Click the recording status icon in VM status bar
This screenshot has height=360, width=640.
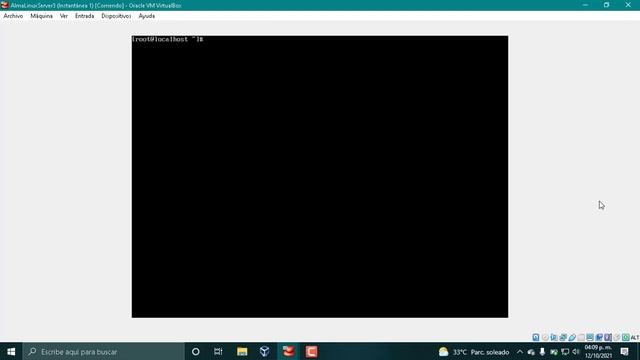(599, 337)
